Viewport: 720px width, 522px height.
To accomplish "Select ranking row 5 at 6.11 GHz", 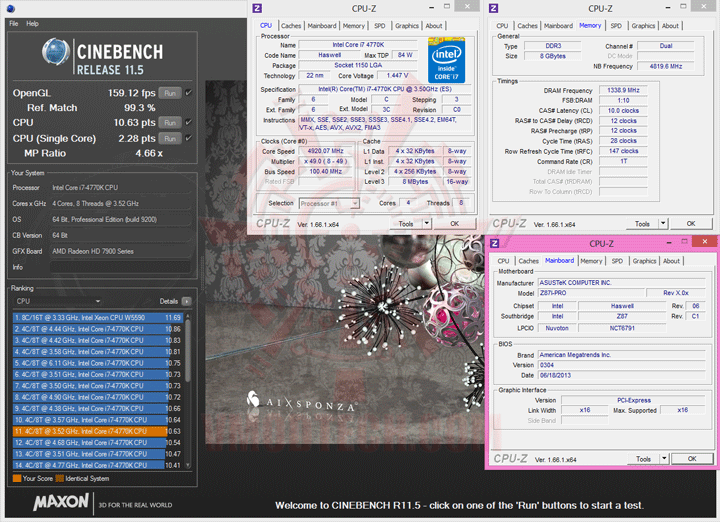I will coord(98,363).
